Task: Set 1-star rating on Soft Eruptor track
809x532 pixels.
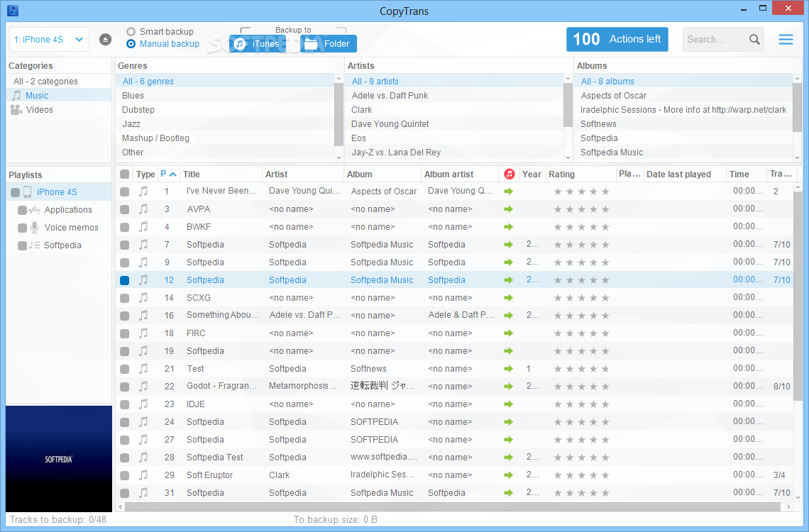Action: tap(558, 475)
